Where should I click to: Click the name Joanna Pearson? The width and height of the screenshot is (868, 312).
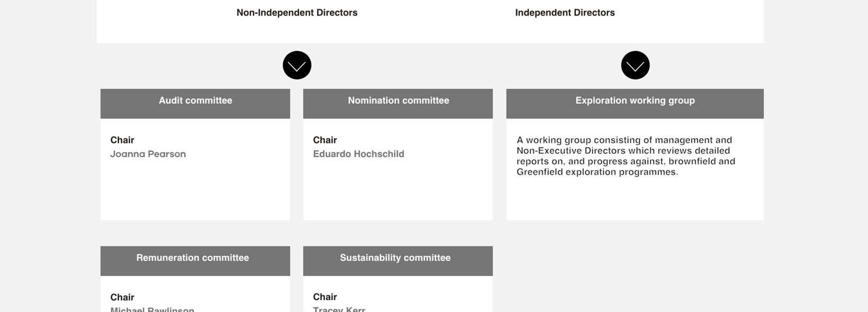coord(148,154)
